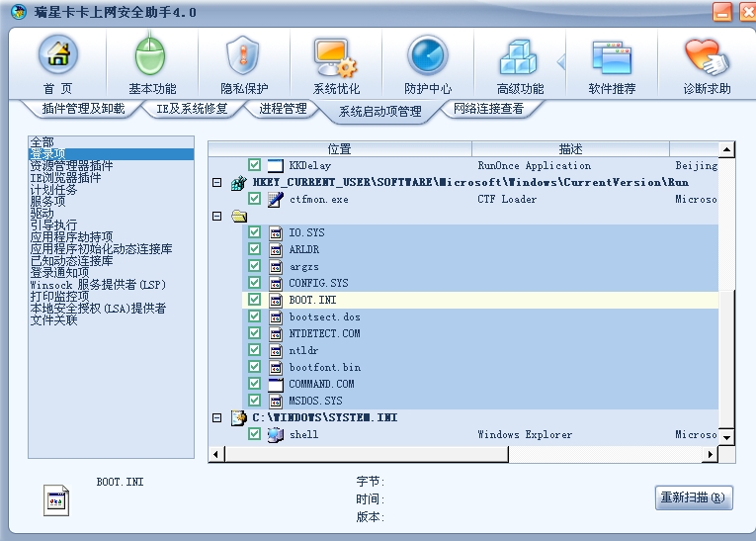This screenshot has width=756, height=541.
Task: Click the large BOOT.INI detail icon
Action: click(x=56, y=500)
